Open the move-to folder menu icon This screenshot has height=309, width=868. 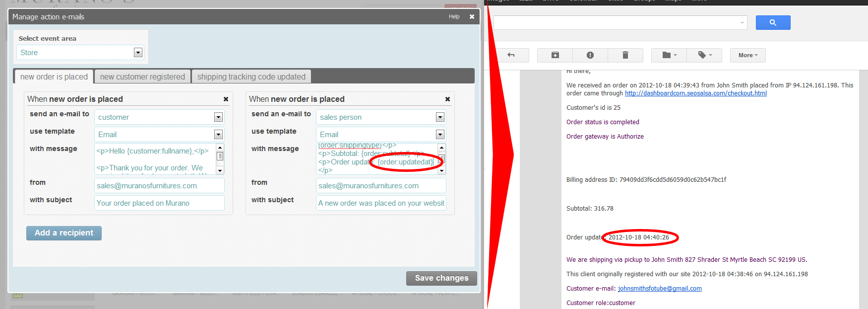pyautogui.click(x=669, y=55)
